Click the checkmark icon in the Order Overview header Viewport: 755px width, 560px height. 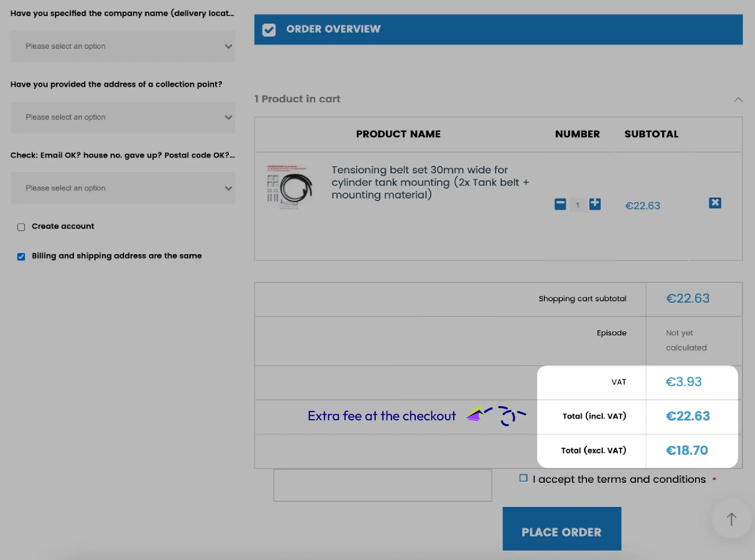pos(269,29)
